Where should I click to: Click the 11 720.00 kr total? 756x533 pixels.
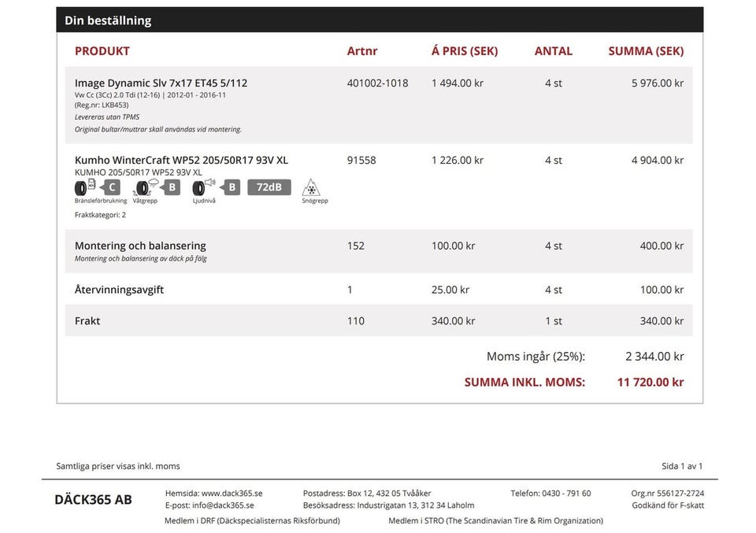650,382
